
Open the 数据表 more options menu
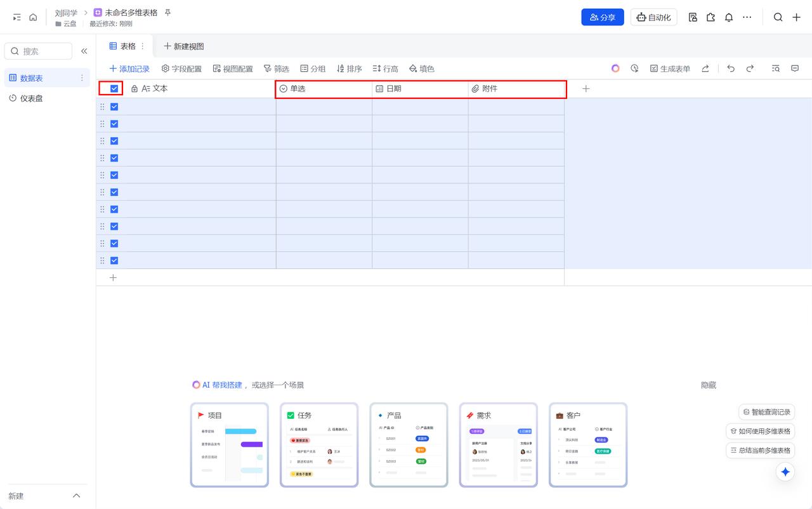[82, 78]
